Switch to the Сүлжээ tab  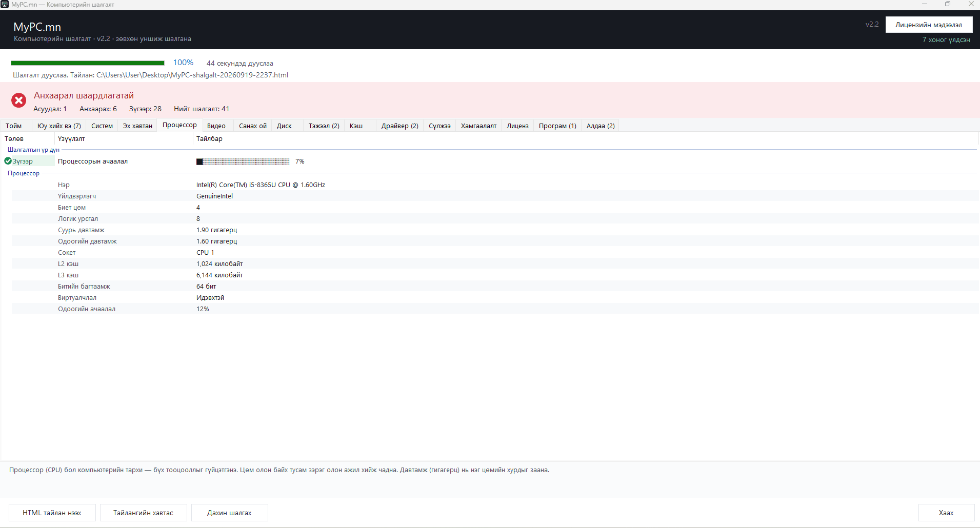click(x=440, y=126)
